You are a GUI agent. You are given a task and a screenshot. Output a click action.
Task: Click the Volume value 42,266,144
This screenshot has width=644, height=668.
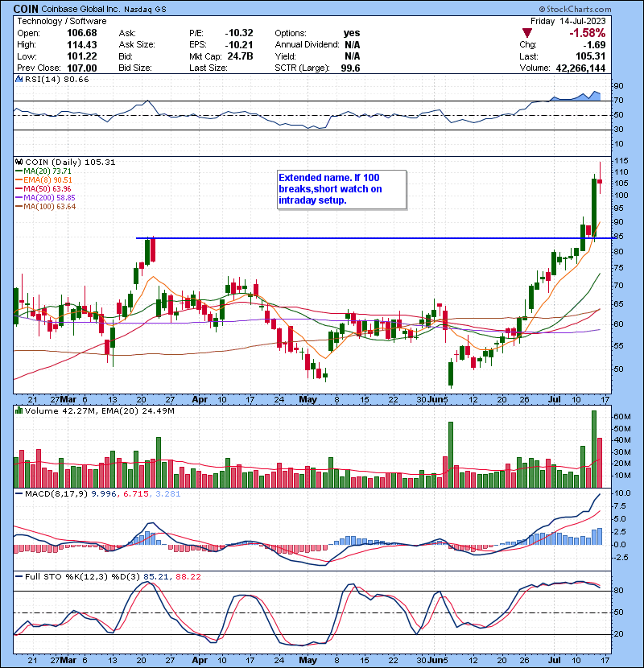pyautogui.click(x=580, y=68)
